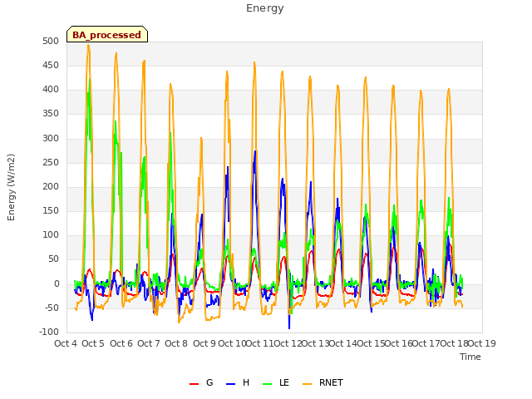Toggle the G series legend label
The height and width of the screenshot is (399, 532).
(209, 382)
